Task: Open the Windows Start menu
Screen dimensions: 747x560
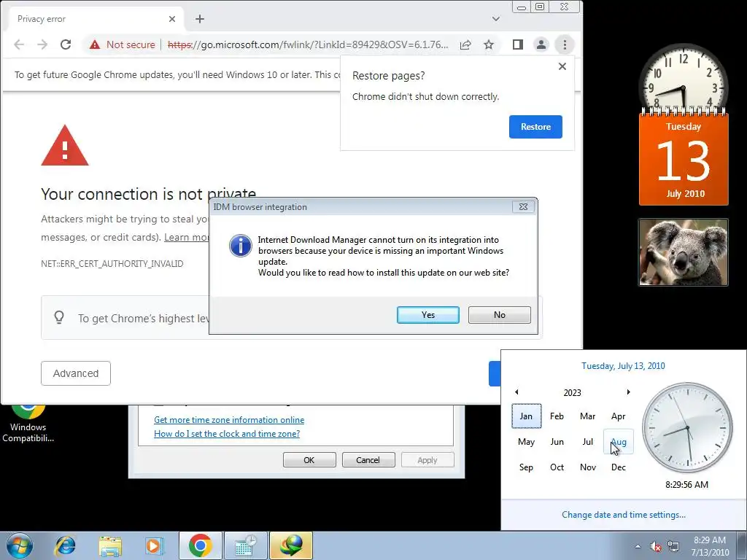Action: [x=20, y=545]
